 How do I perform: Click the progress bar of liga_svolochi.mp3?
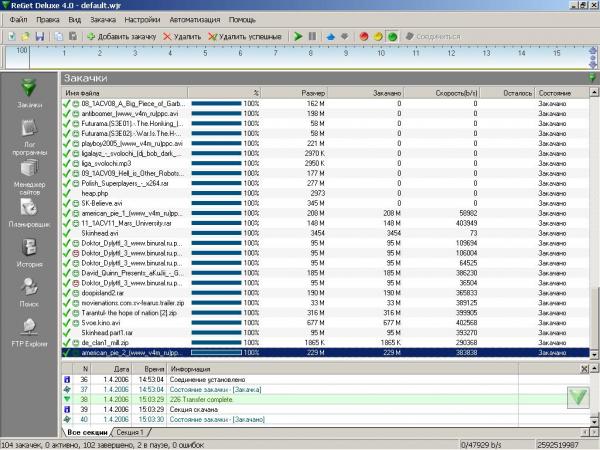[216, 163]
